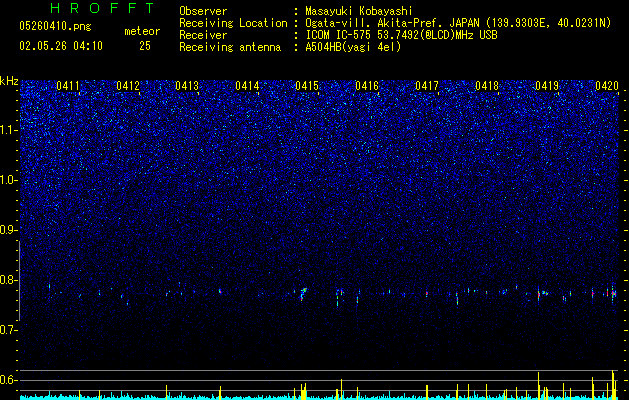This screenshot has height=400, width=629.
Task: Select the file name 05260410.png
Action: [x=55, y=27]
